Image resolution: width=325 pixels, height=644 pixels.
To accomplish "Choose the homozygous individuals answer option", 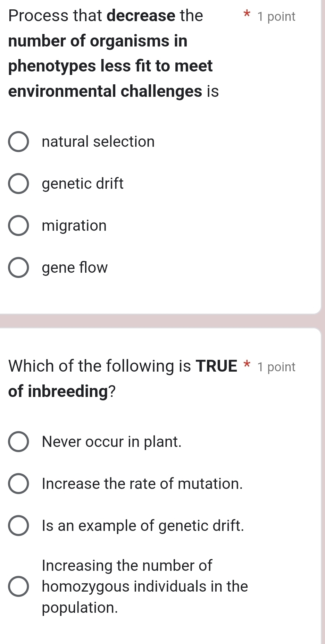I will tap(20, 586).
